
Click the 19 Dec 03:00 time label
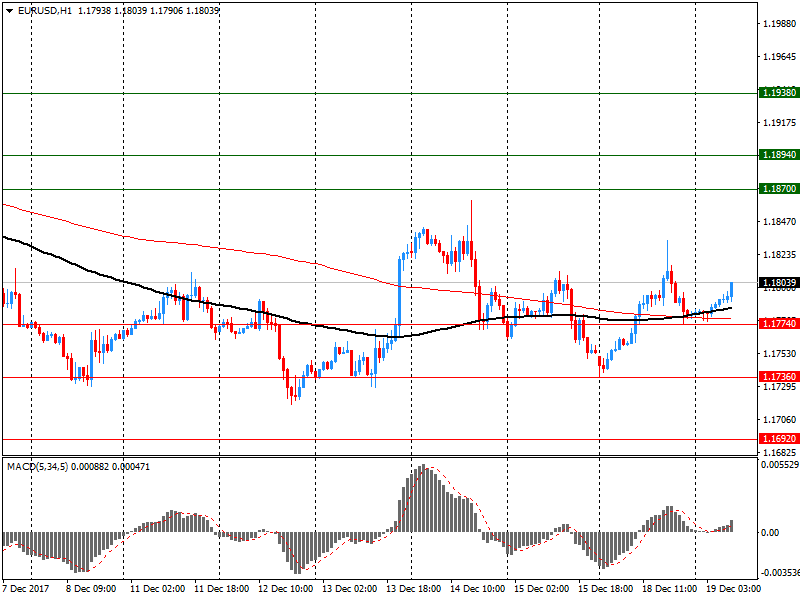tap(733, 589)
